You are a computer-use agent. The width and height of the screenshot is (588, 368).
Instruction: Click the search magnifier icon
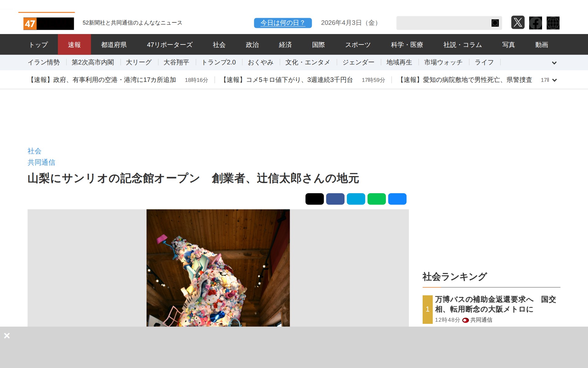[x=495, y=23]
